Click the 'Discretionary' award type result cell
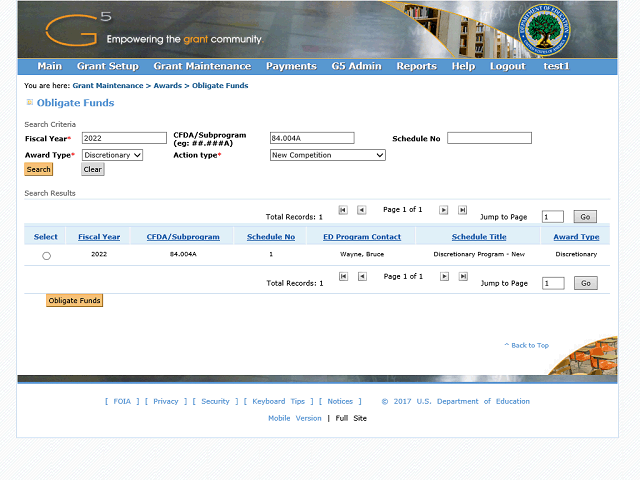 pyautogui.click(x=576, y=254)
